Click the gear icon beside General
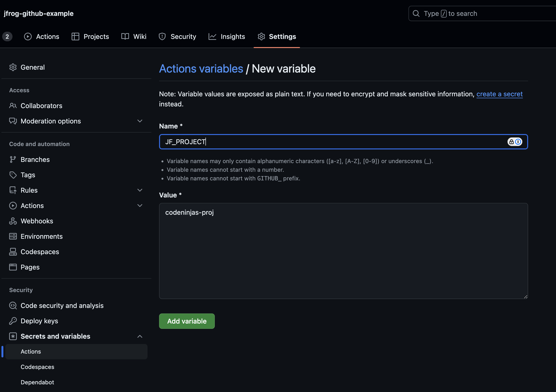 (x=13, y=67)
